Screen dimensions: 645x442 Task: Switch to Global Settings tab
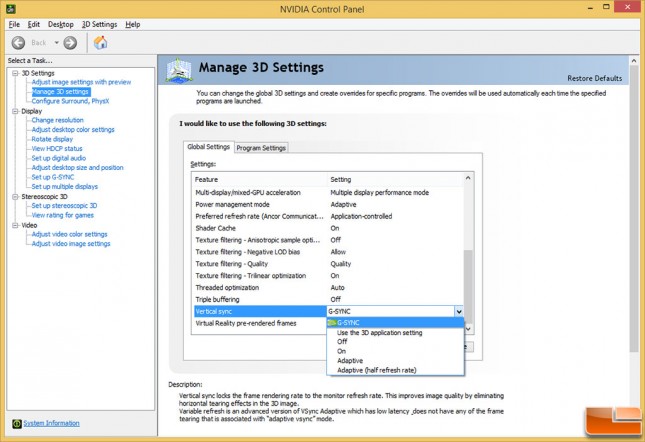click(209, 147)
